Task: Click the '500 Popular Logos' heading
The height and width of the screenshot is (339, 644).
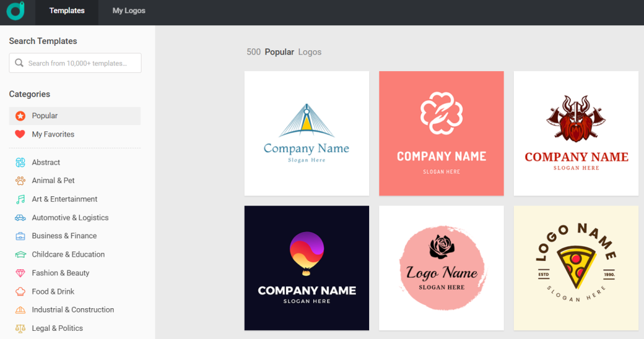Action: point(284,52)
